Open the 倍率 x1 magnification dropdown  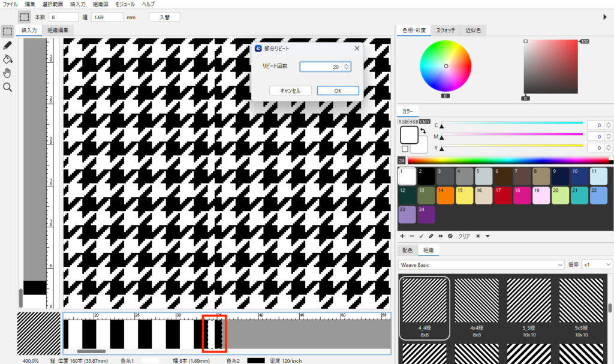tap(597, 264)
